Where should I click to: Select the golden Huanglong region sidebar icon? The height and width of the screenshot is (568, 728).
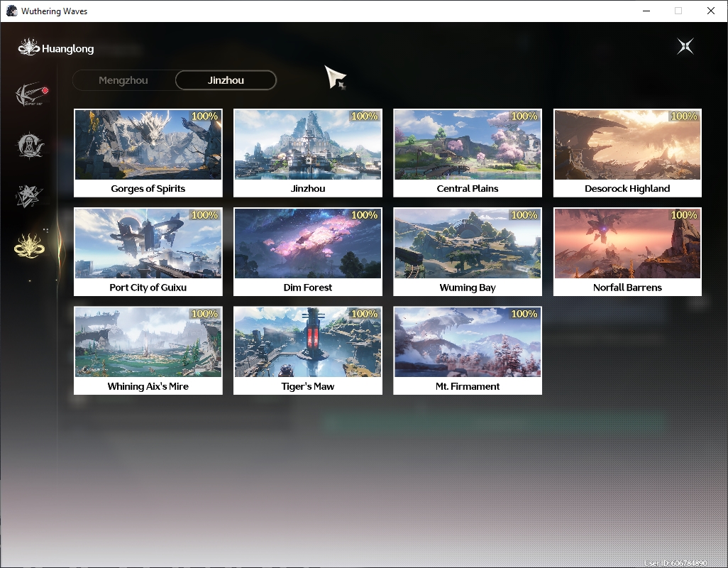click(29, 246)
